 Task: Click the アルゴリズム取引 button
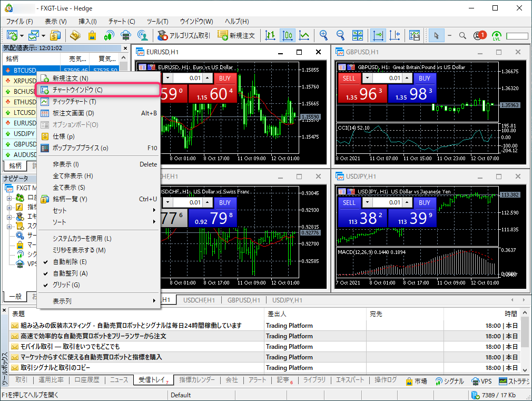184,35
